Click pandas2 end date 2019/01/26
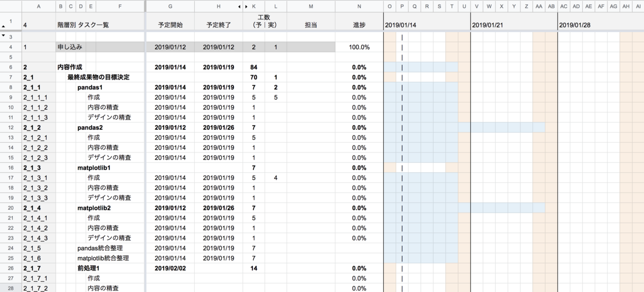 click(x=218, y=127)
